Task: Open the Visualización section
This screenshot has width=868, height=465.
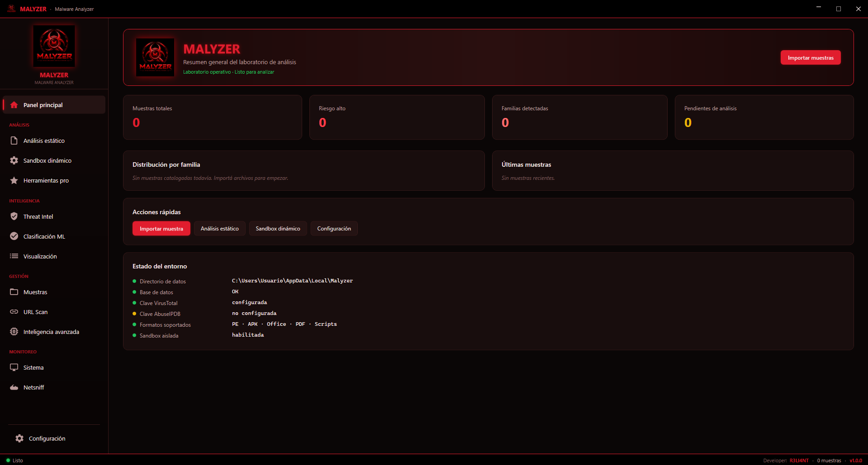Action: tap(54, 256)
